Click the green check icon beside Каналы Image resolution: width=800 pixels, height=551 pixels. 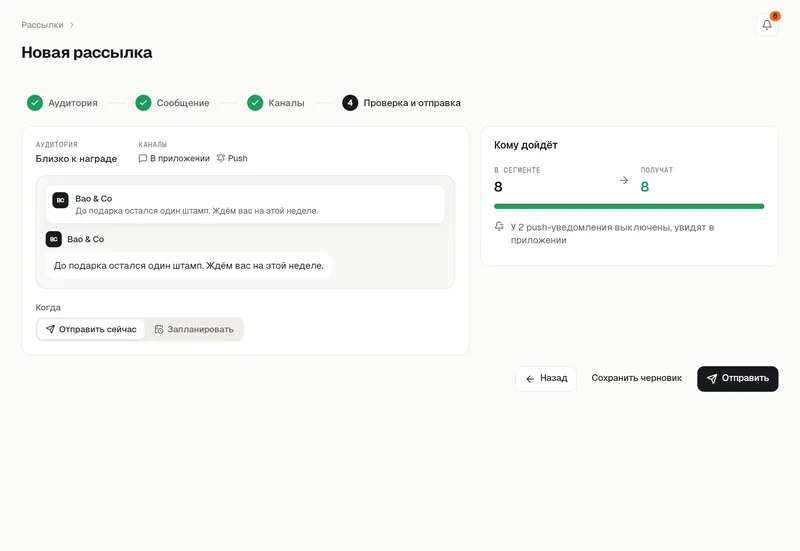(x=255, y=103)
